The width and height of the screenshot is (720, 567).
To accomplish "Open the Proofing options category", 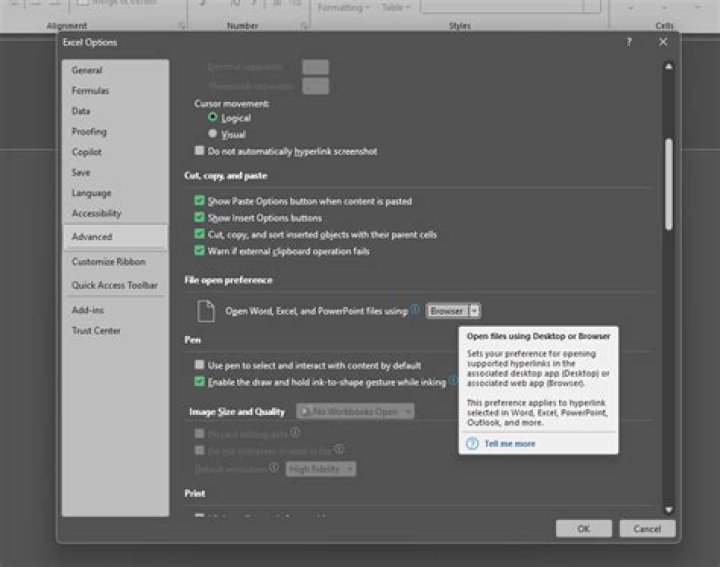I will [x=115, y=132].
